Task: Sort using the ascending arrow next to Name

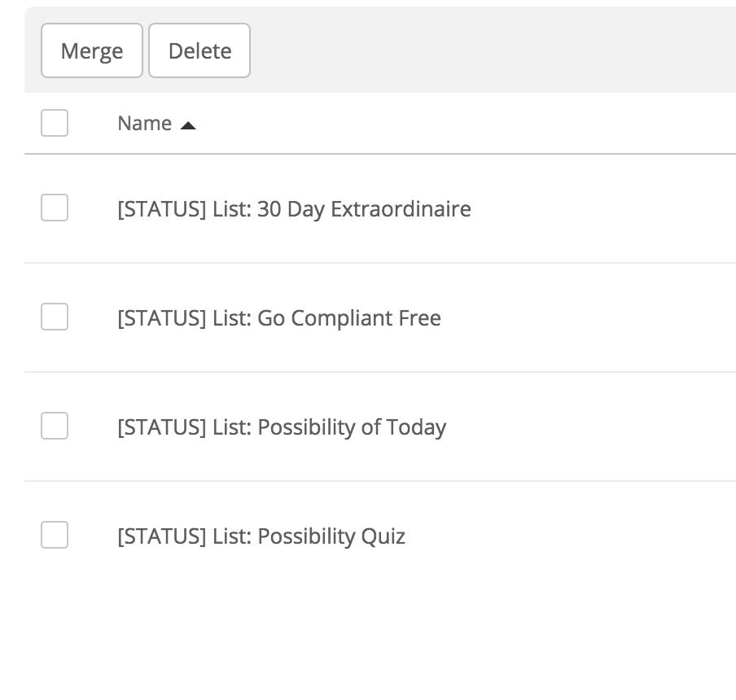Action: click(188, 125)
